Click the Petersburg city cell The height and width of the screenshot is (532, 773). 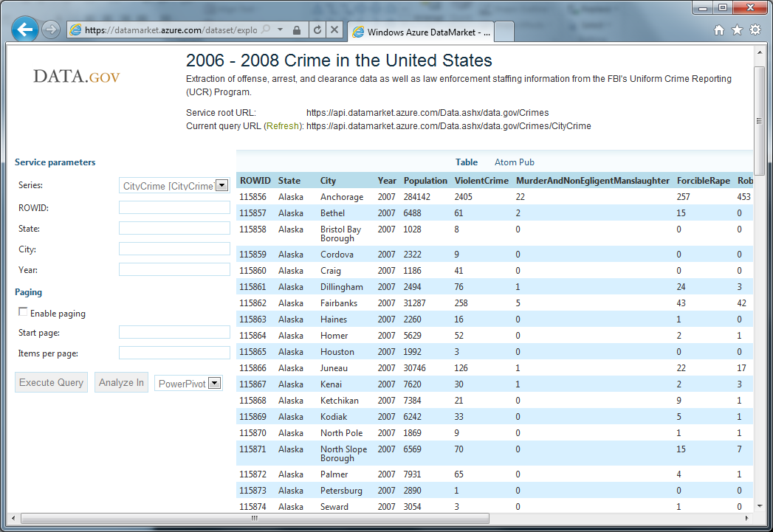coord(341,491)
